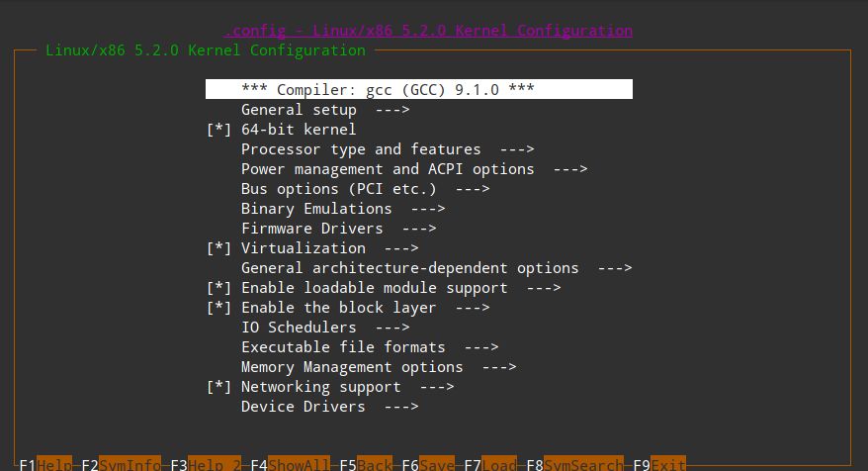
Task: Toggle the Networking support checkbox
Action: (x=218, y=387)
